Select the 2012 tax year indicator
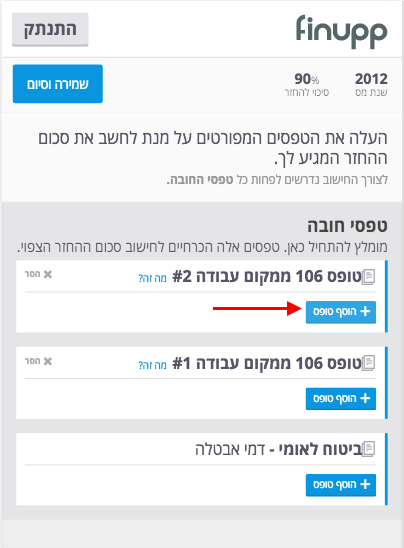 point(371,84)
